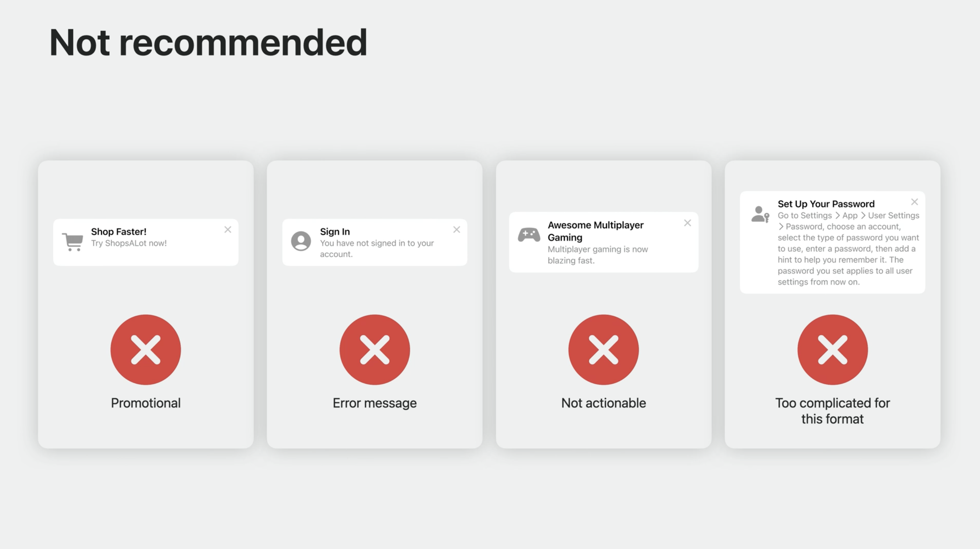
Task: Close the Sign In tip
Action: (457, 230)
